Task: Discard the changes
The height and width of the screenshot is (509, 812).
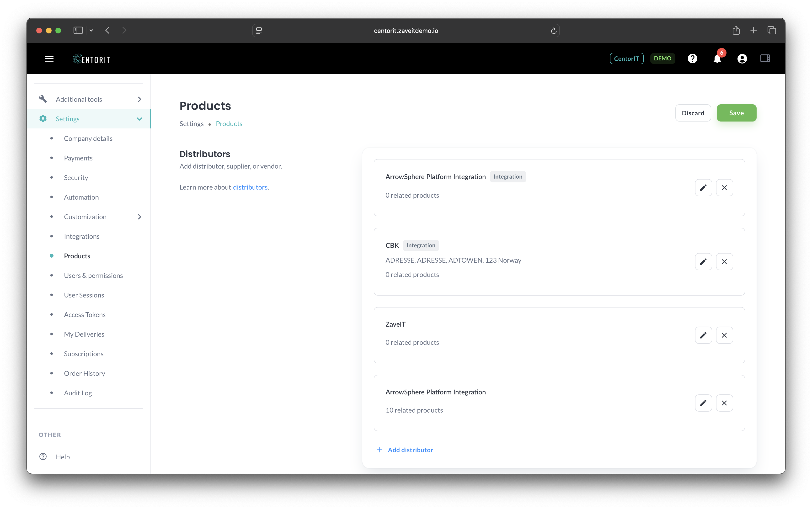Action: [693, 113]
